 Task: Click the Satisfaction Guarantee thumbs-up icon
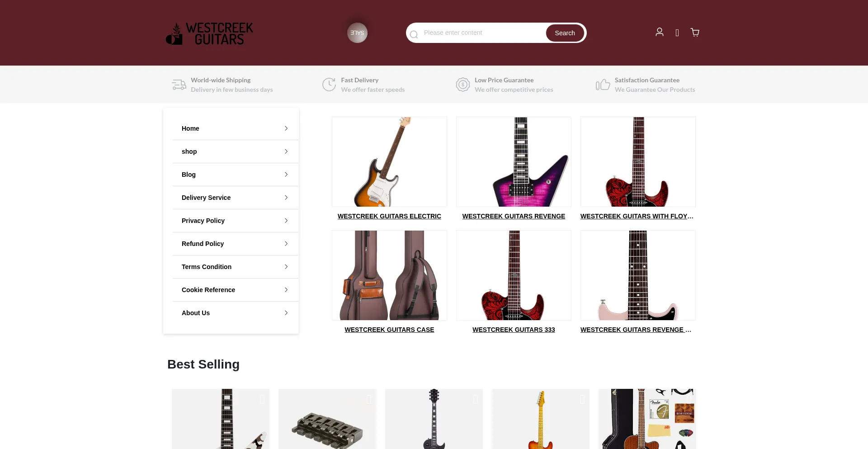click(603, 85)
